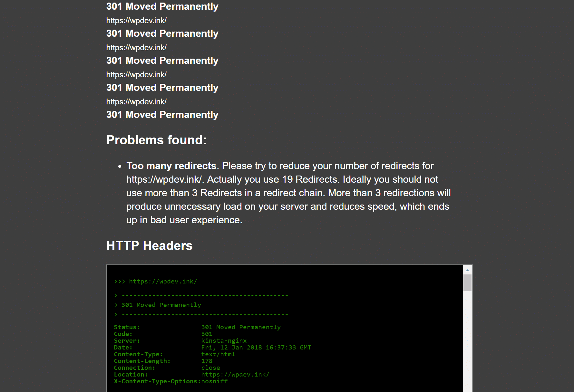Click the '>>> https://wpdev.ink/' terminal line
The width and height of the screenshot is (574, 392).
pyautogui.click(x=155, y=282)
